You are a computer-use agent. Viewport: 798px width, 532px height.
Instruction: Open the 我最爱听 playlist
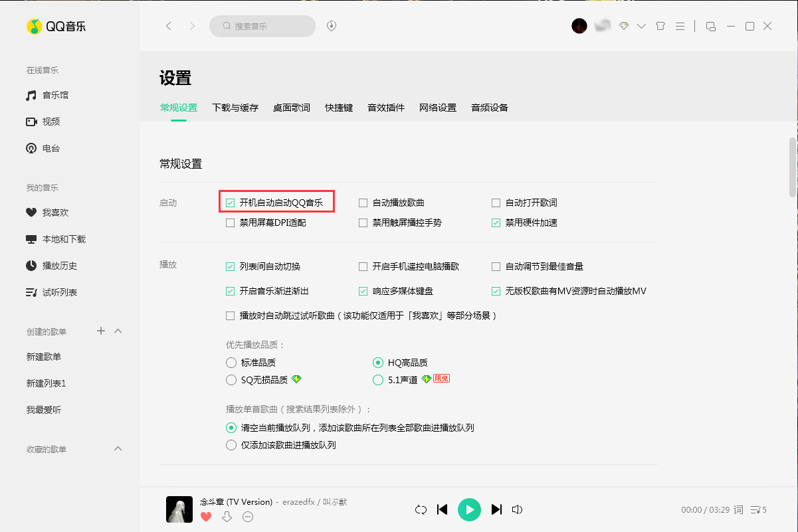43,408
